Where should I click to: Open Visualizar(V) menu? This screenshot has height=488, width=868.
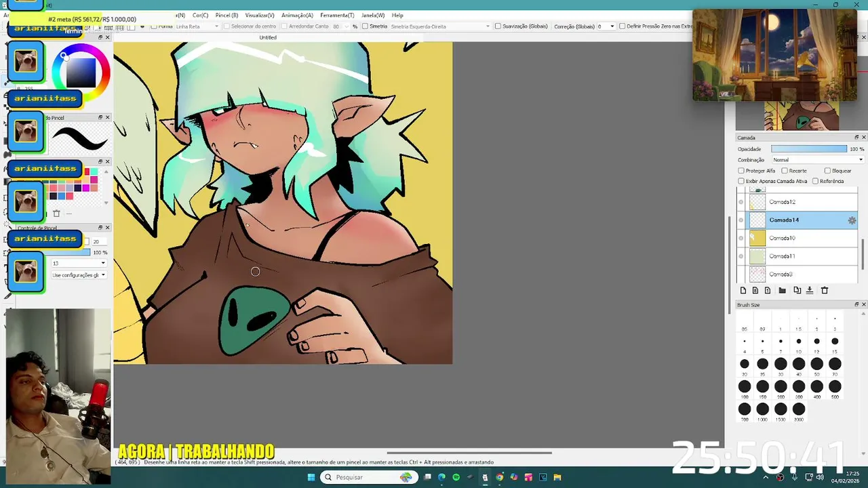pyautogui.click(x=260, y=15)
